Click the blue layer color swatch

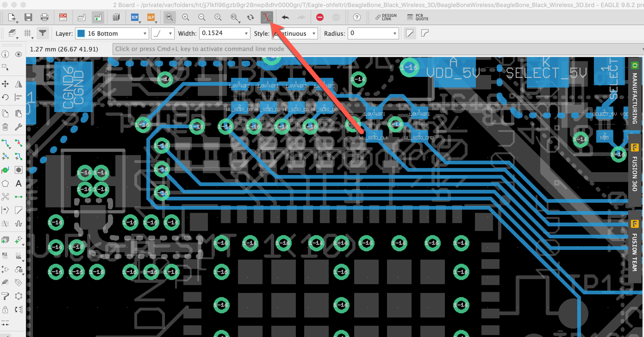tap(81, 33)
